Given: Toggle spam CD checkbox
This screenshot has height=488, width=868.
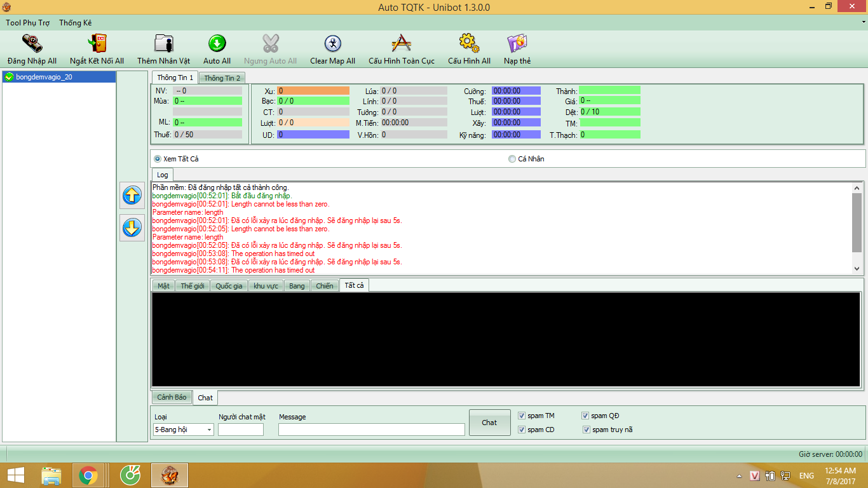Looking at the screenshot, I should click(x=522, y=430).
